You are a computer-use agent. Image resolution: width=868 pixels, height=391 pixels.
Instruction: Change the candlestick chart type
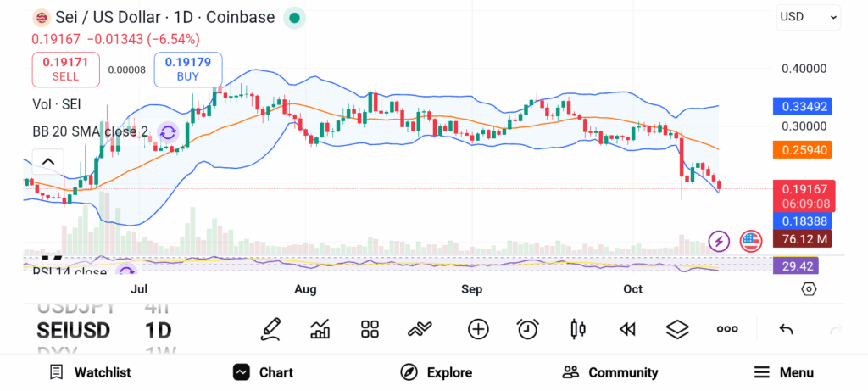pyautogui.click(x=578, y=329)
